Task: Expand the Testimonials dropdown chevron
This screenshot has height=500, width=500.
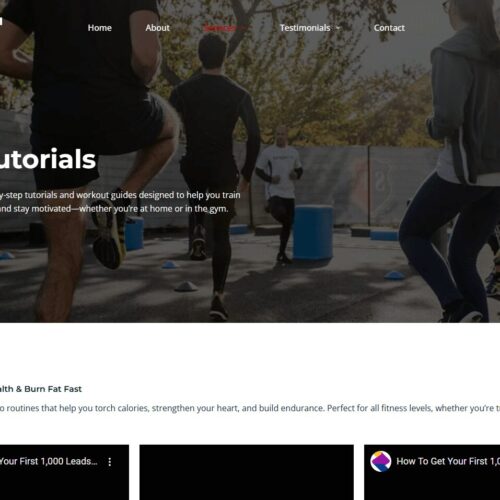Action: coord(338,28)
